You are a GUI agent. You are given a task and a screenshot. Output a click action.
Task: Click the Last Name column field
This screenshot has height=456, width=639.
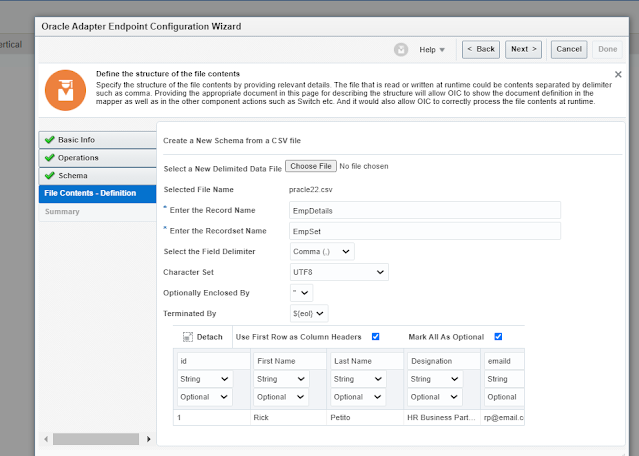click(x=367, y=361)
